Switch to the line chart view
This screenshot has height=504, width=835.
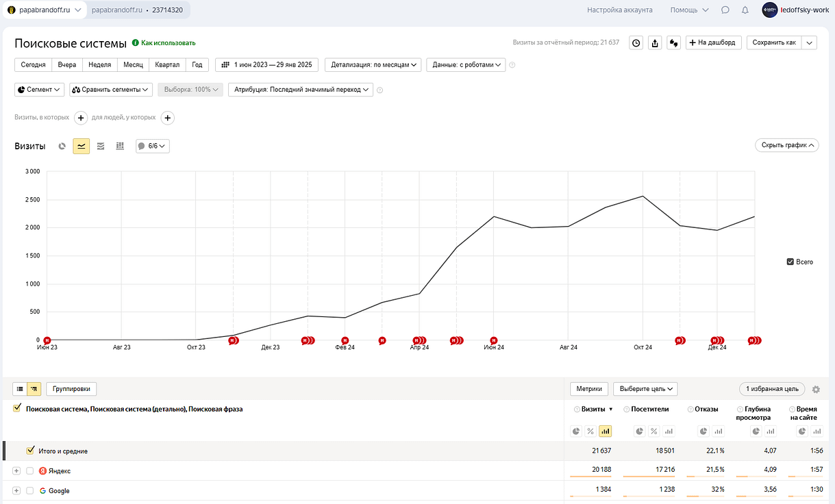click(x=82, y=146)
